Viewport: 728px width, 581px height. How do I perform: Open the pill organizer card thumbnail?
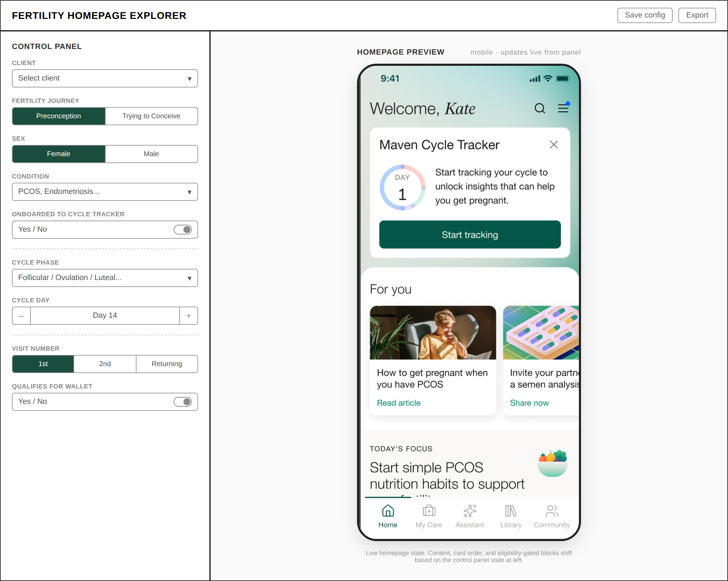(541, 332)
